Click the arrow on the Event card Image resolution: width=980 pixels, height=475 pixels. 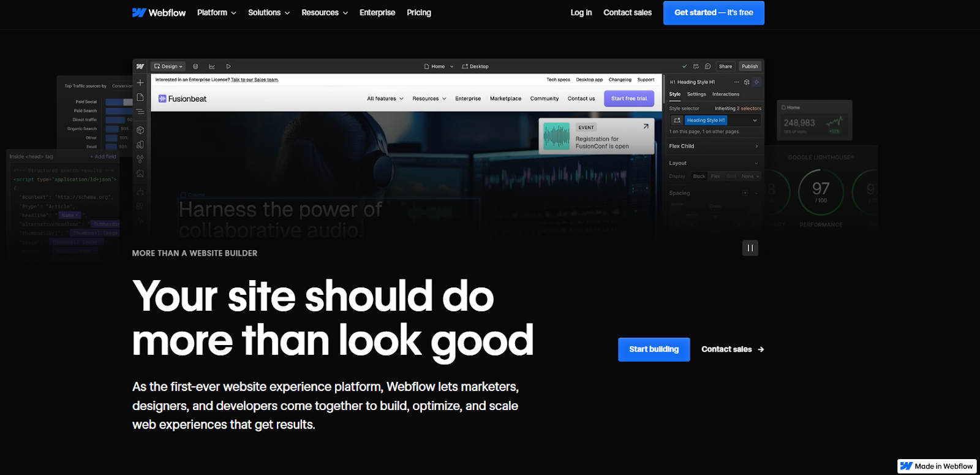[646, 126]
